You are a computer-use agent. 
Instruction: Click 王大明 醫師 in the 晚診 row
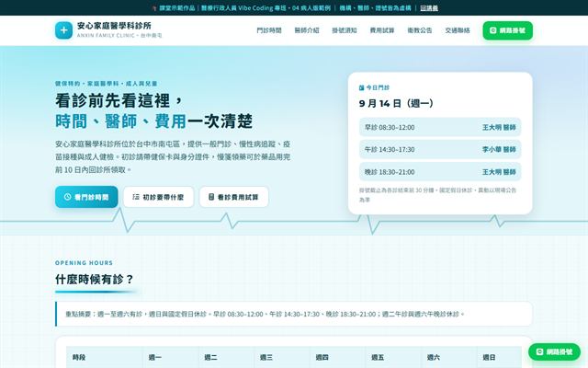(x=499, y=172)
